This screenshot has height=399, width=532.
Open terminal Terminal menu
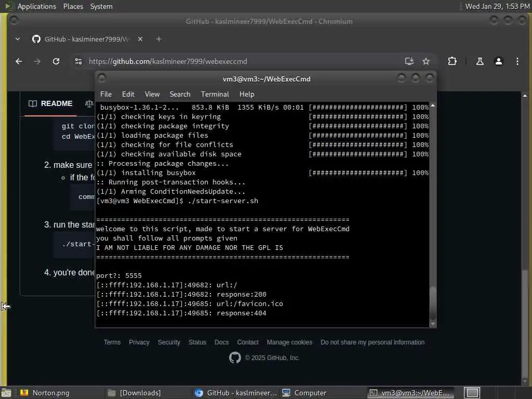click(x=215, y=95)
